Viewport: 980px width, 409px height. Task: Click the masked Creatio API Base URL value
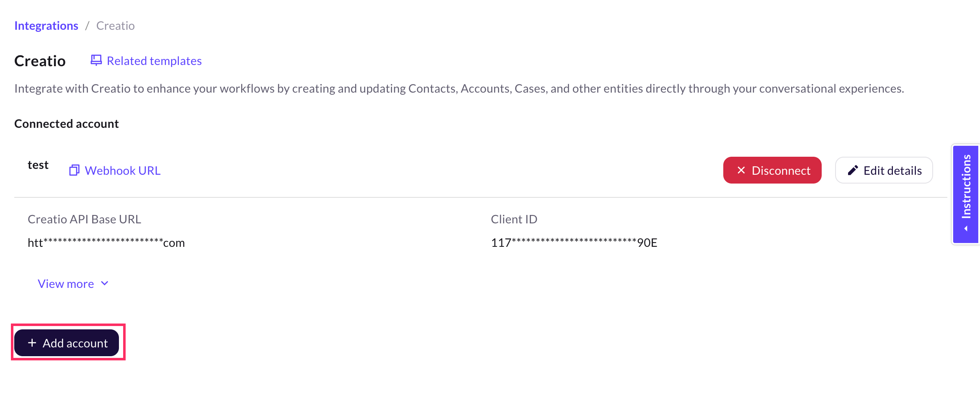coord(106,243)
